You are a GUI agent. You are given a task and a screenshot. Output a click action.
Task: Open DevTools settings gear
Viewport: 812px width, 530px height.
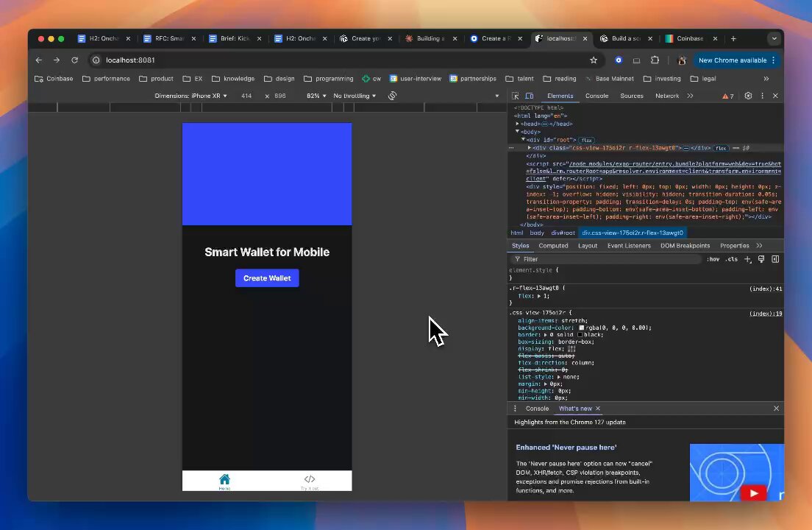point(748,96)
